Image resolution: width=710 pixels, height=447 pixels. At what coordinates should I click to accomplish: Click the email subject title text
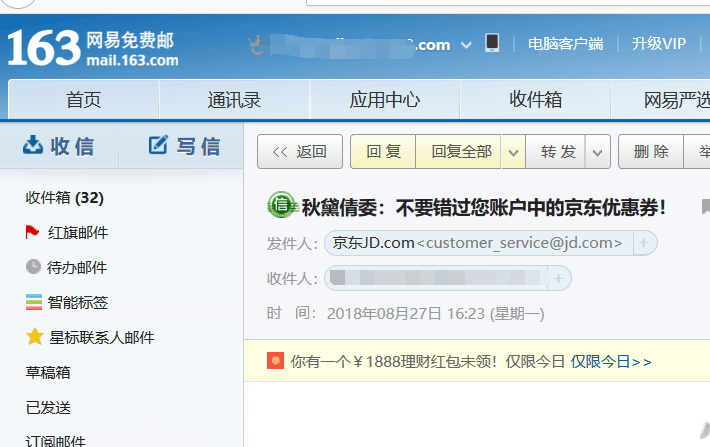pos(484,208)
